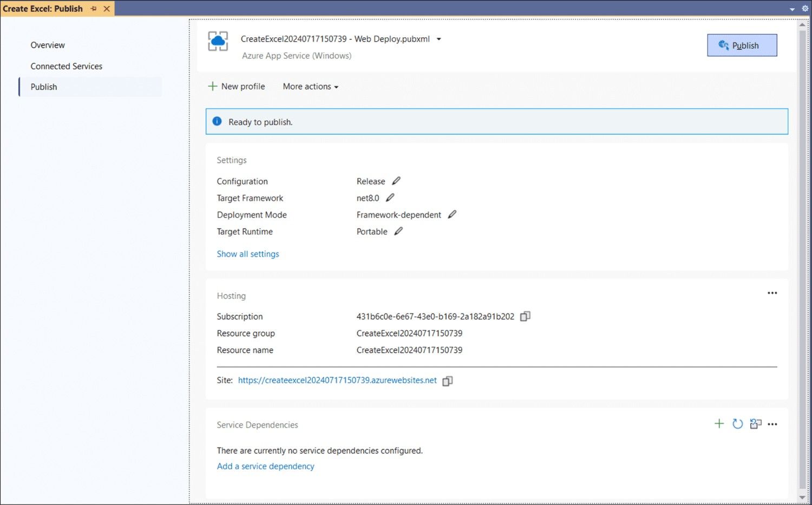Image resolution: width=812 pixels, height=505 pixels.
Task: Edit the Configuration setting pencil icon
Action: (396, 181)
